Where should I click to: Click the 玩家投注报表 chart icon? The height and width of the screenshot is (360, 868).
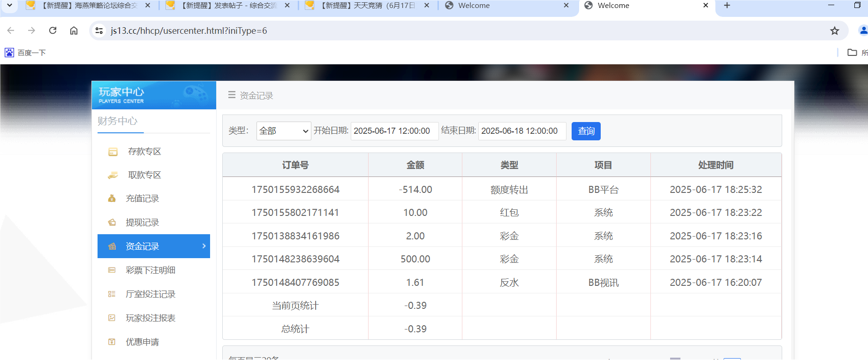click(x=112, y=318)
